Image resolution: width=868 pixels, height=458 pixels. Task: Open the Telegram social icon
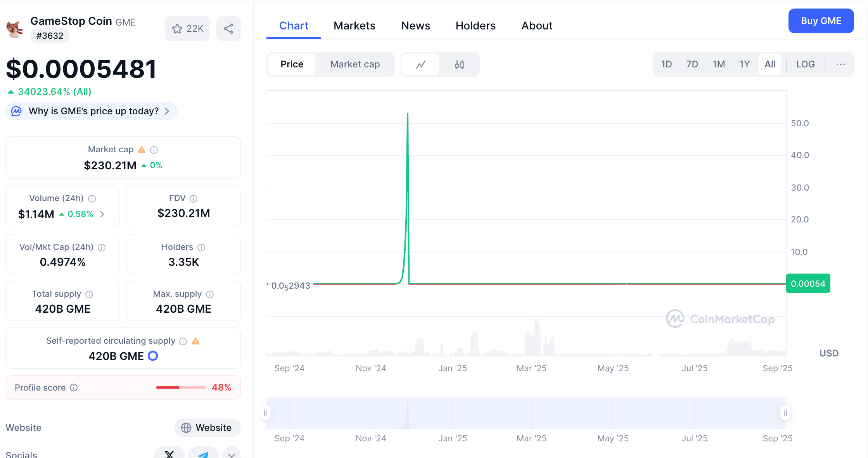point(203,453)
